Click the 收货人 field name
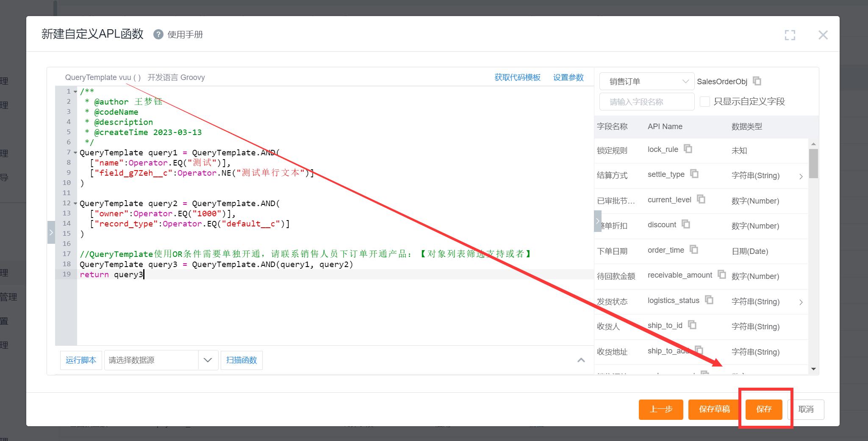 pos(608,326)
